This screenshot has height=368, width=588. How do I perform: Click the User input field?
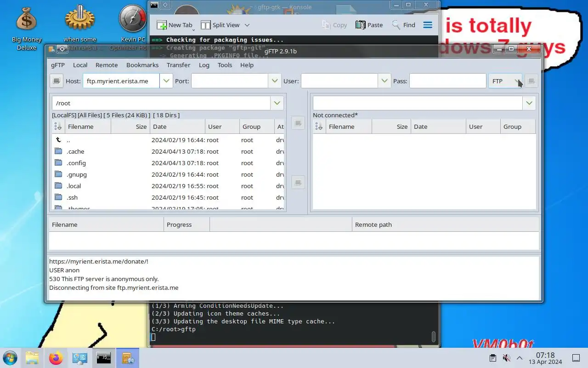tap(339, 81)
